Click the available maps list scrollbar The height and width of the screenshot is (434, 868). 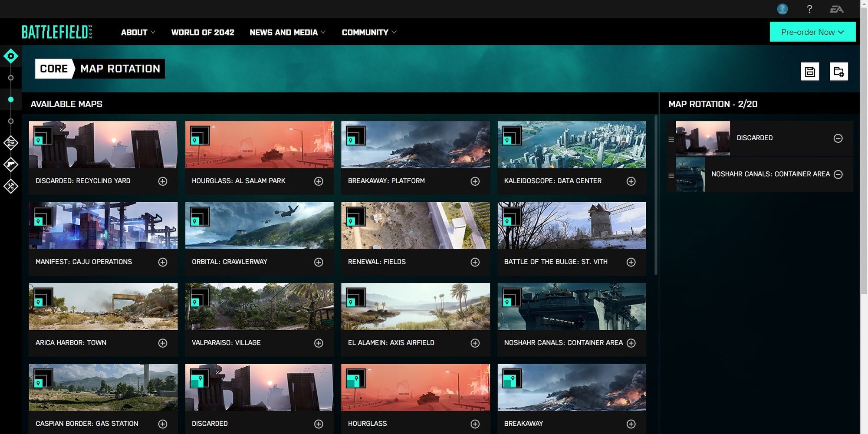pos(655,195)
